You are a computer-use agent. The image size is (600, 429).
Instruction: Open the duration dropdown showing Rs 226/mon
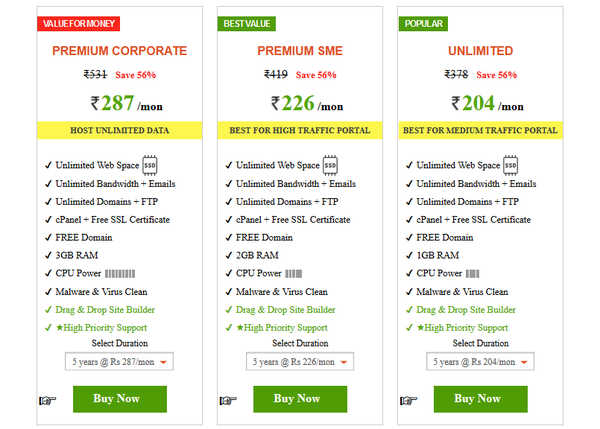300,362
